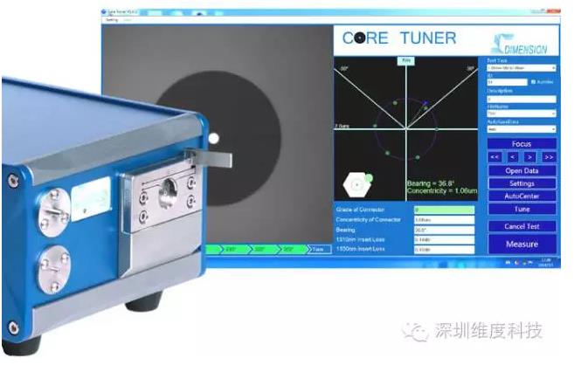Open the Setting menu
This screenshot has height=365, width=588.
click(110, 19)
